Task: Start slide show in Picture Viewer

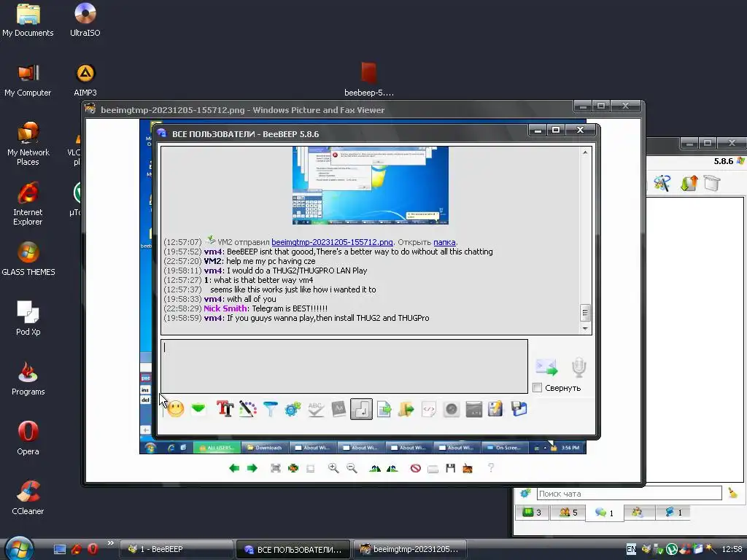Action: 310,468
